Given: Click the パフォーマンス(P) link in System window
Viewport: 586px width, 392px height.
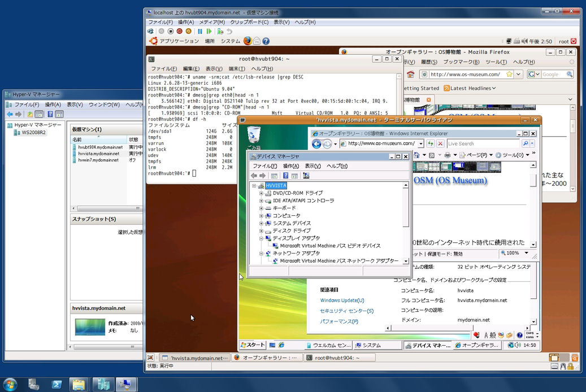Looking at the screenshot, I should 339,321.
